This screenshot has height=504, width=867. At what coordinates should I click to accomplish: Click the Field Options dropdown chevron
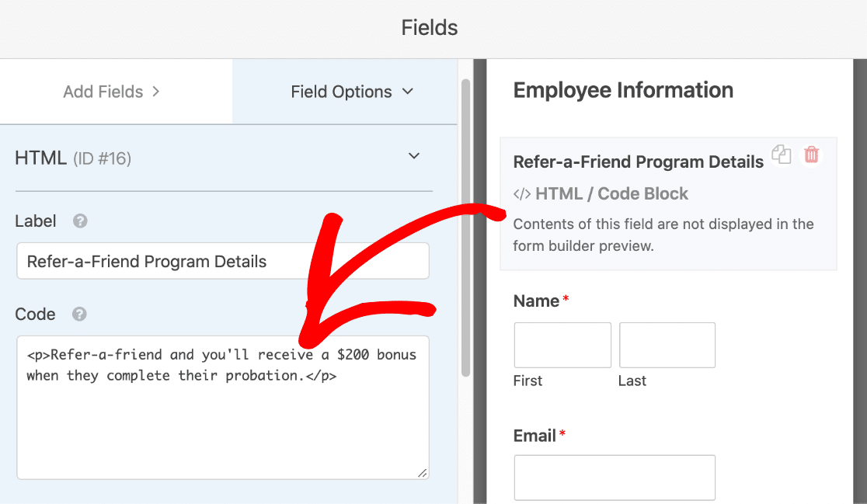pyautogui.click(x=408, y=91)
